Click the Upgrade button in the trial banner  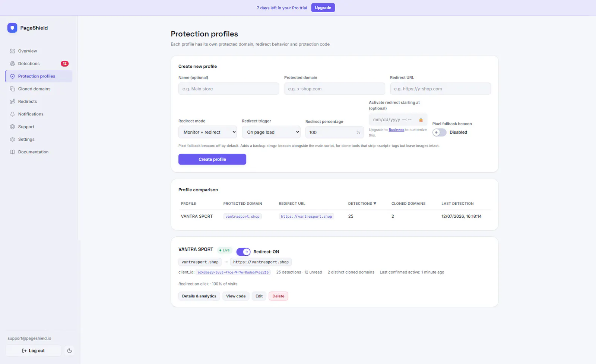point(323,8)
